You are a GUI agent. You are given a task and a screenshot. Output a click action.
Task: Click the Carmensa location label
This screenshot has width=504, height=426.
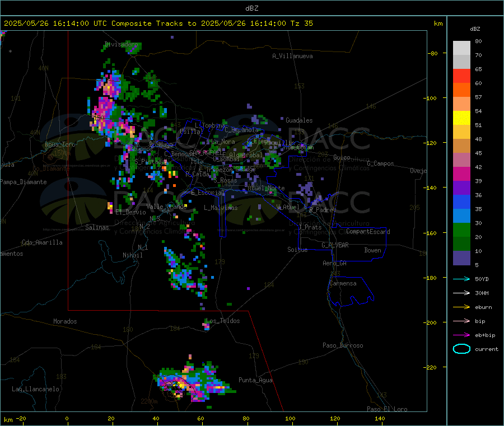pos(343,283)
